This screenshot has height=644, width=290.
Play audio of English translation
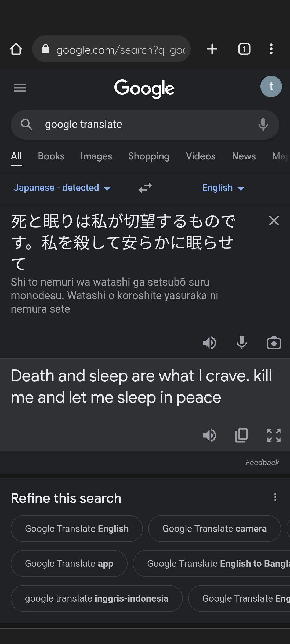coord(209,435)
